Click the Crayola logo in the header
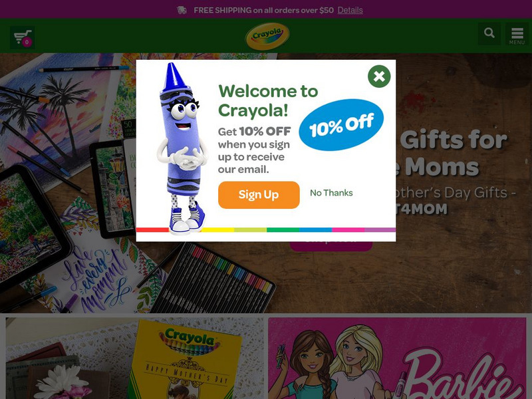This screenshot has height=399, width=532. pyautogui.click(x=267, y=36)
